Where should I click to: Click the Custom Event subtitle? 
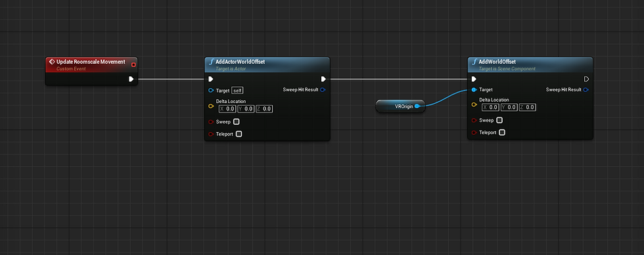pos(71,68)
